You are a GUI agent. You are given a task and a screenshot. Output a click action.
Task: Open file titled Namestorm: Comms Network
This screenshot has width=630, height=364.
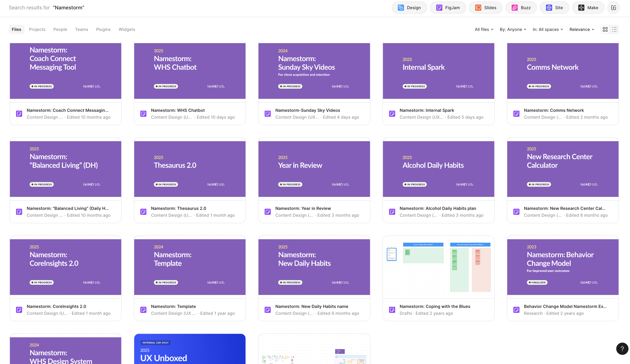tap(554, 110)
